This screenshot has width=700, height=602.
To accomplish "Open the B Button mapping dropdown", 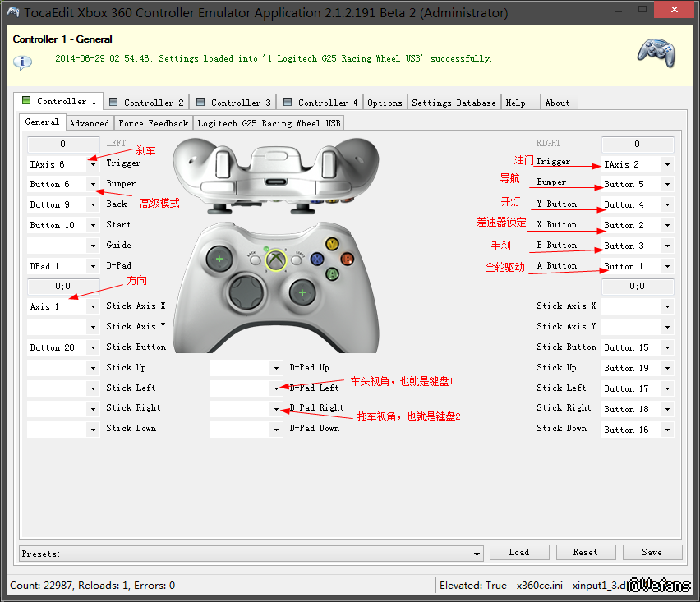I will pos(667,246).
